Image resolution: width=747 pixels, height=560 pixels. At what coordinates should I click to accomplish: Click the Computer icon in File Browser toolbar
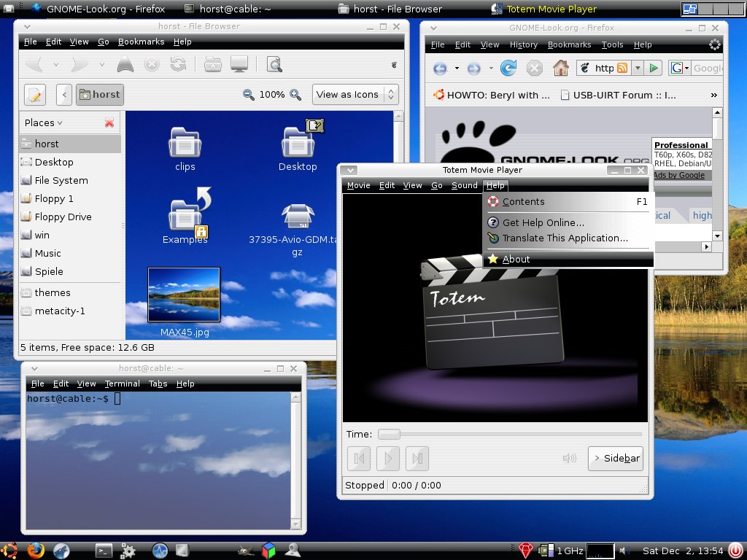239,64
